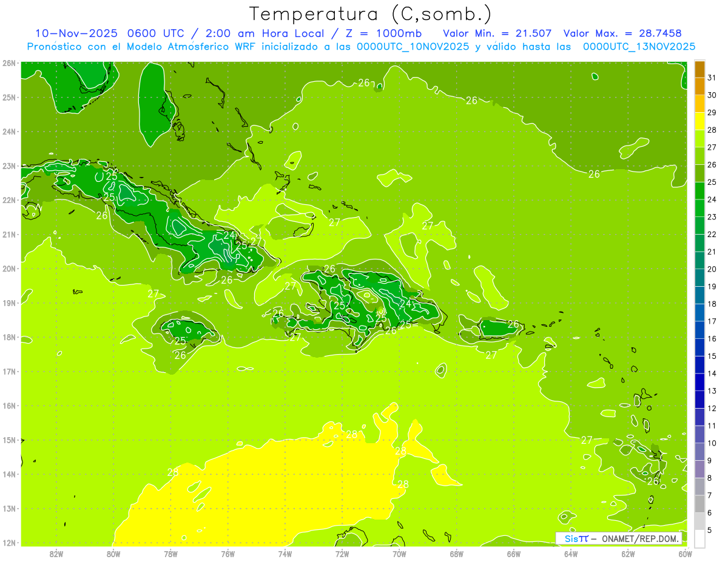Click the latitude axis label "12N"

[x=9, y=543]
